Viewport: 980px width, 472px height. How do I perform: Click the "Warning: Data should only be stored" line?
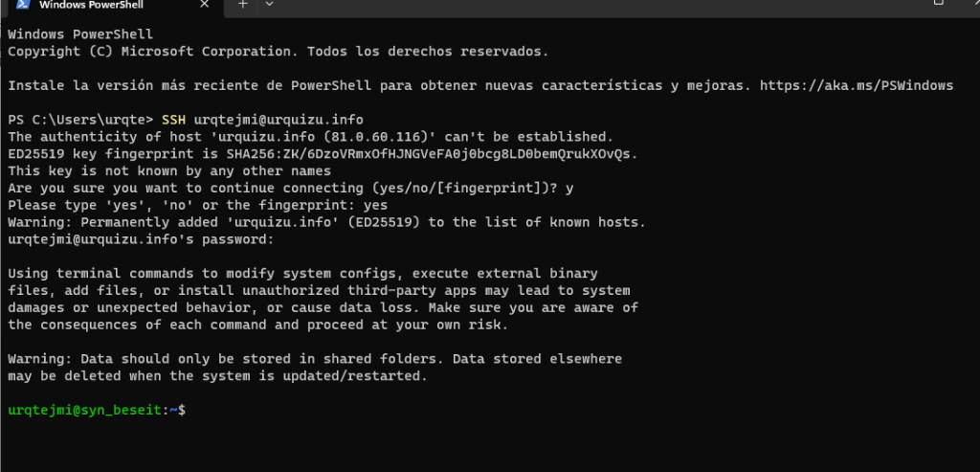coord(314,359)
